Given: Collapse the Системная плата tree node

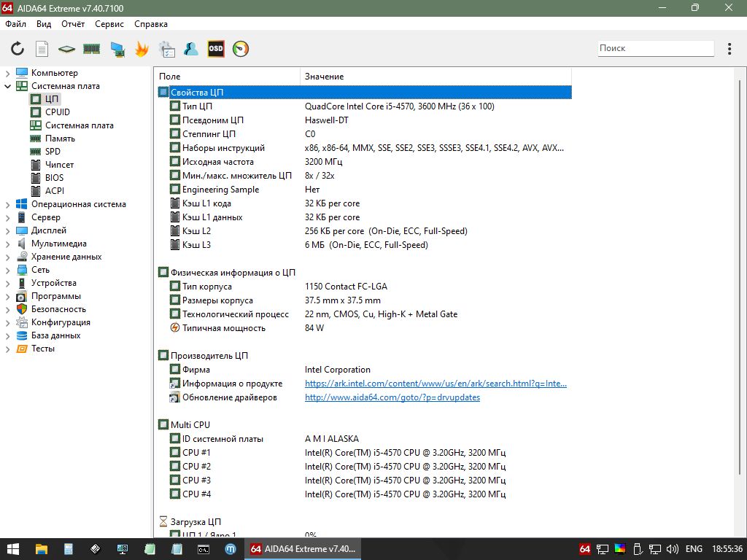Looking at the screenshot, I should [7, 86].
